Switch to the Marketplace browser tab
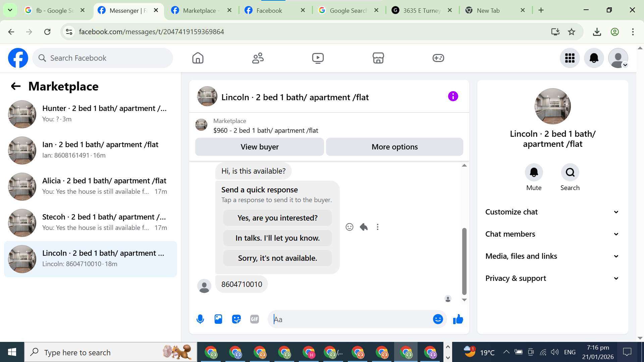 coord(199,10)
